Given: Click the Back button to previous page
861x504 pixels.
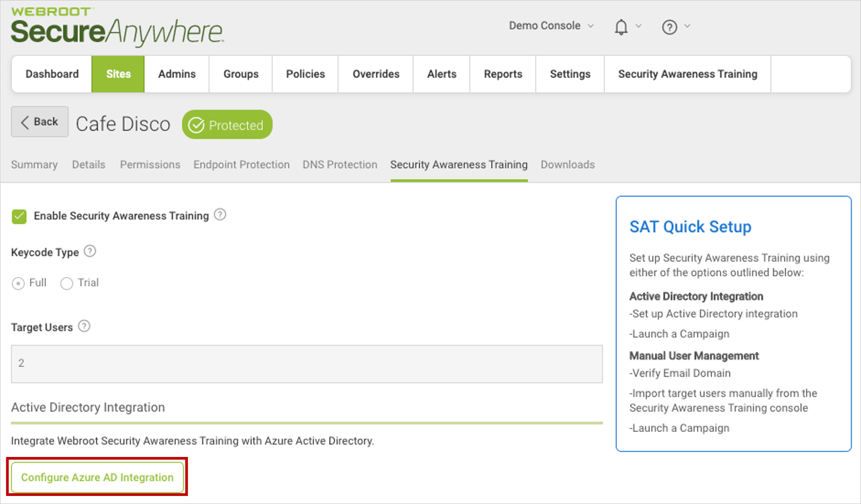Looking at the screenshot, I should tap(39, 125).
